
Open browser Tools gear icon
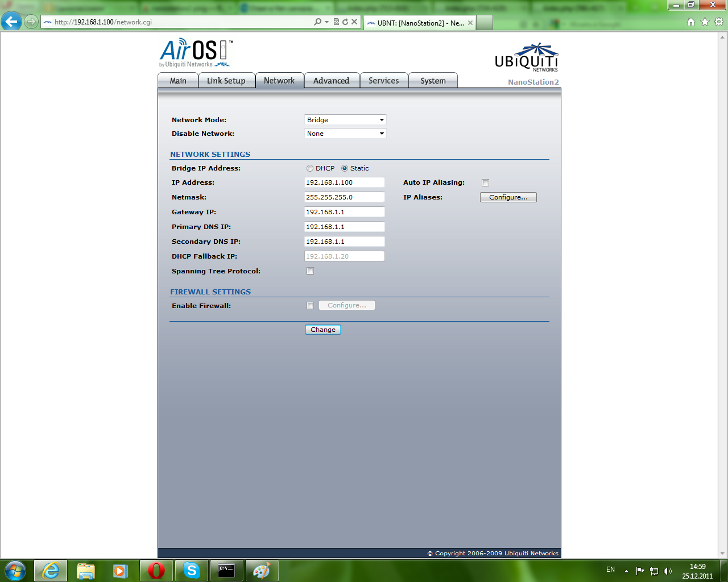pyautogui.click(x=719, y=22)
